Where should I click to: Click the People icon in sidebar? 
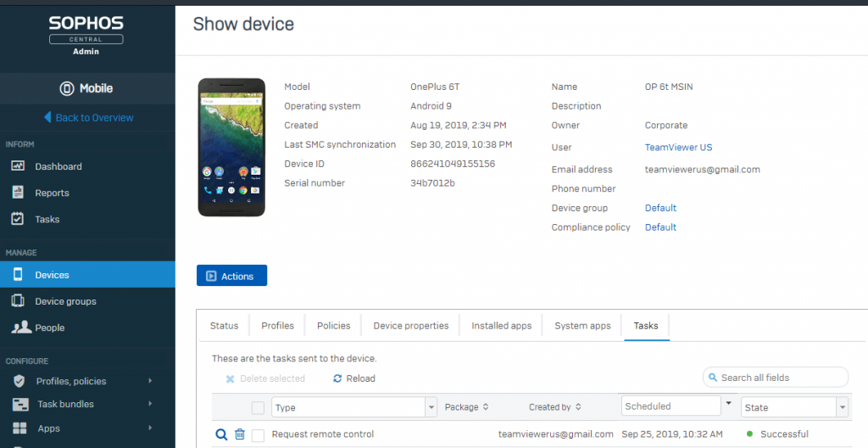tap(21, 328)
